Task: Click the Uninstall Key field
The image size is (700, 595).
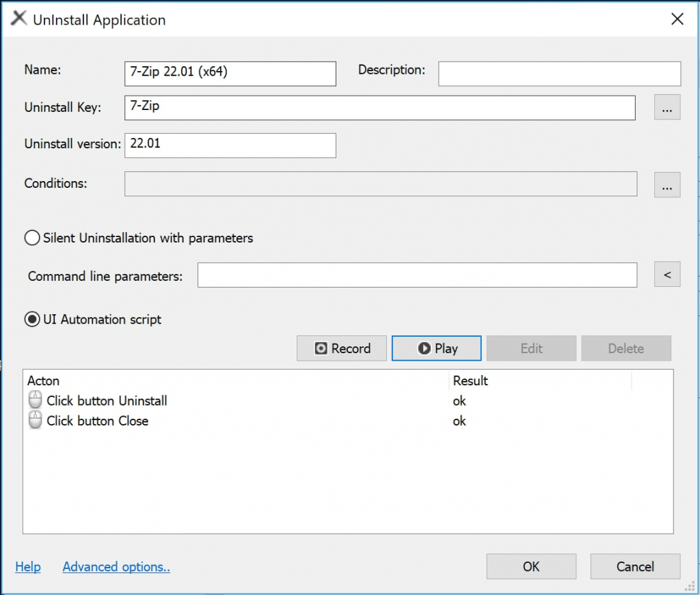Action: pyautogui.click(x=380, y=107)
